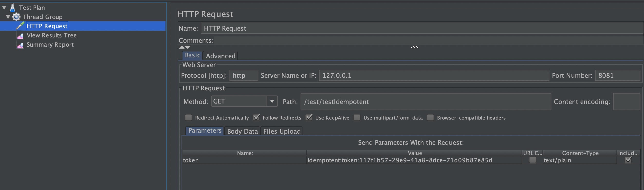Click the Test Plan flask icon
This screenshot has width=644, height=190.
12,8
